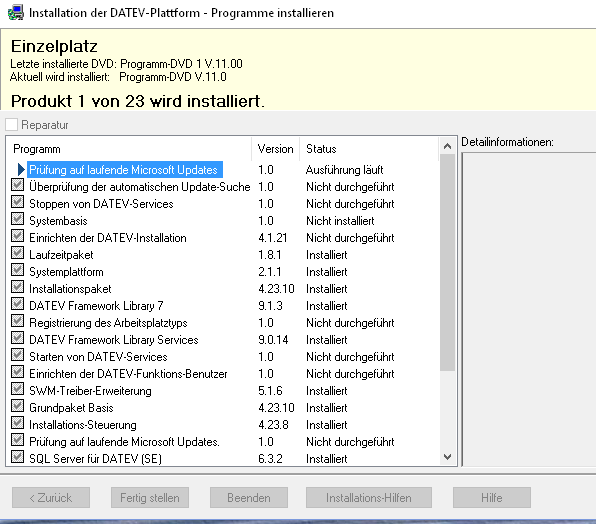596x524 pixels.
Task: Click version 6.3.2 of SQL Server
Action: click(270, 459)
